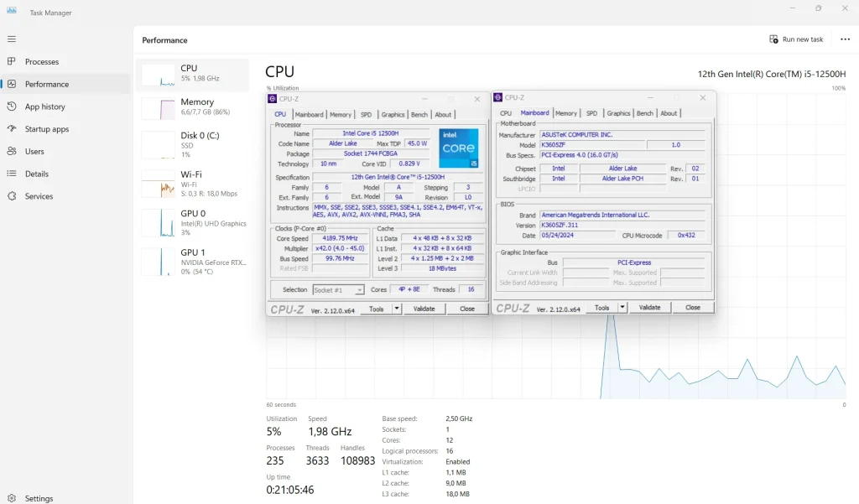Viewport: 859px width, 504px height.
Task: Switch to Memory tab in right CPU-Z
Action: (566, 113)
